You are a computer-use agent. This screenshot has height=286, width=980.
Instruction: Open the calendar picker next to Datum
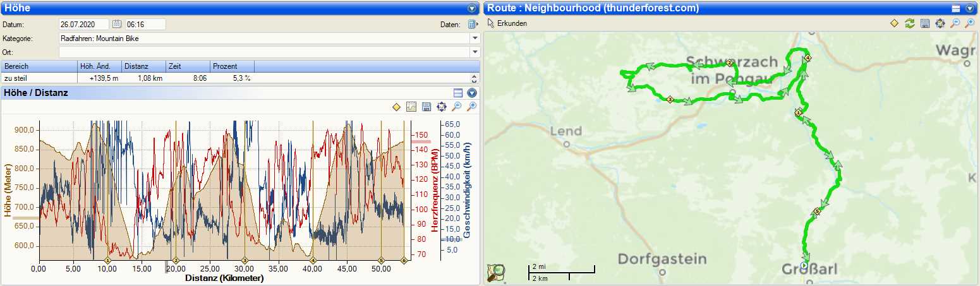coord(117,25)
